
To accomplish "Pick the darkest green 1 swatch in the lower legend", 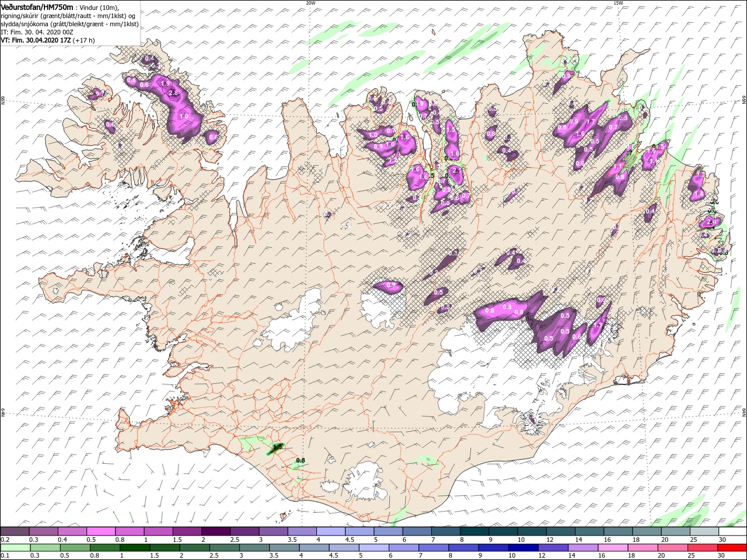I will pos(134,548).
